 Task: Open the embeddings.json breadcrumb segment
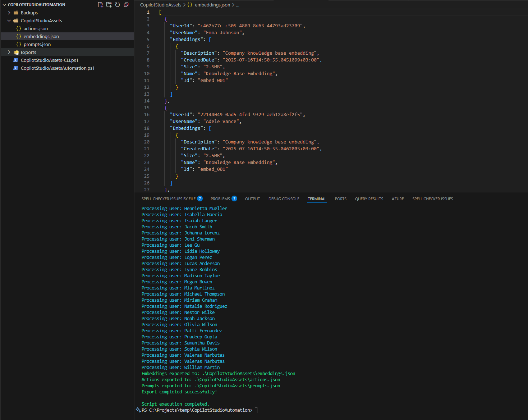[x=212, y=5]
